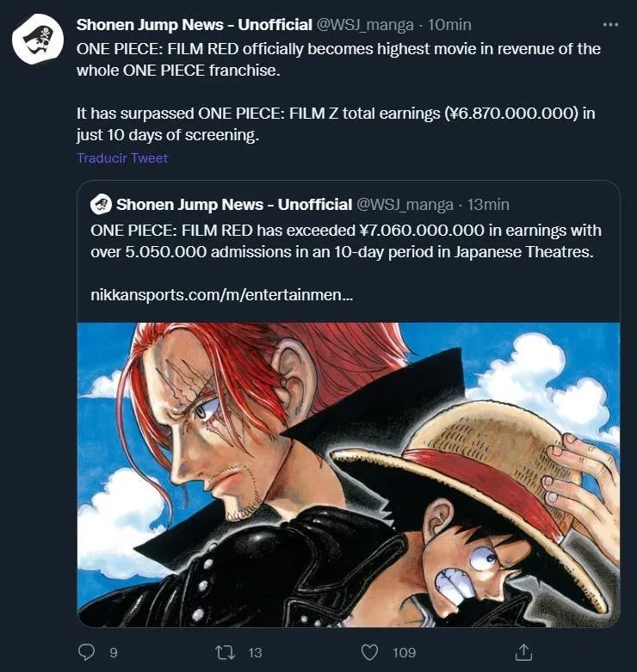View the 109 likes count
The width and height of the screenshot is (637, 672).
tap(405, 652)
